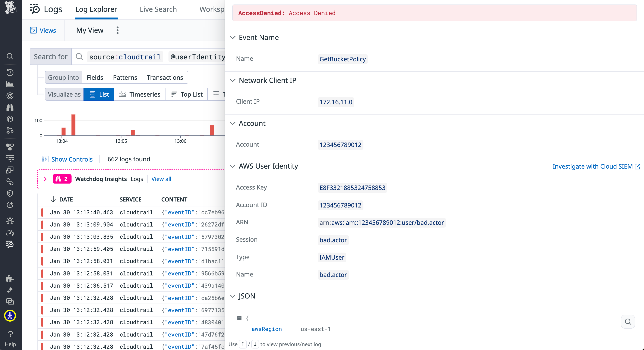Image resolution: width=644 pixels, height=350 pixels.
Task: Open recent history via the clock icon
Action: coord(10,73)
